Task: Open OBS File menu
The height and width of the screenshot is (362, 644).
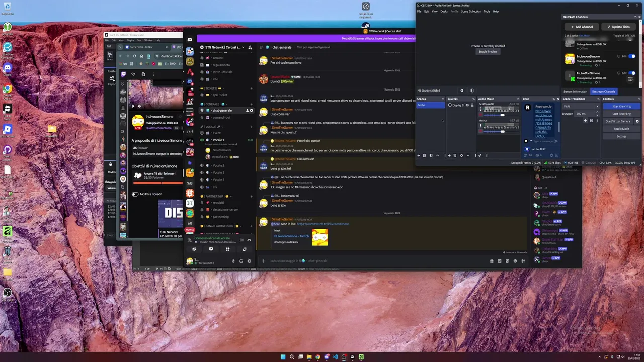Action: (x=419, y=11)
